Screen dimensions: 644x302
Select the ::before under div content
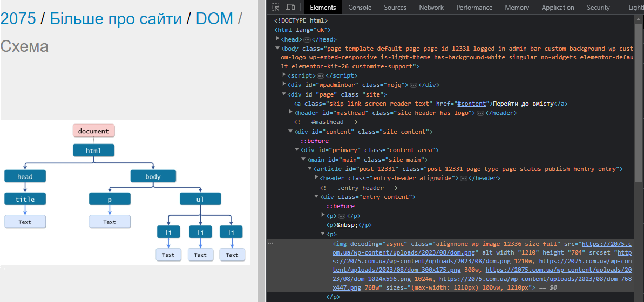coord(314,141)
